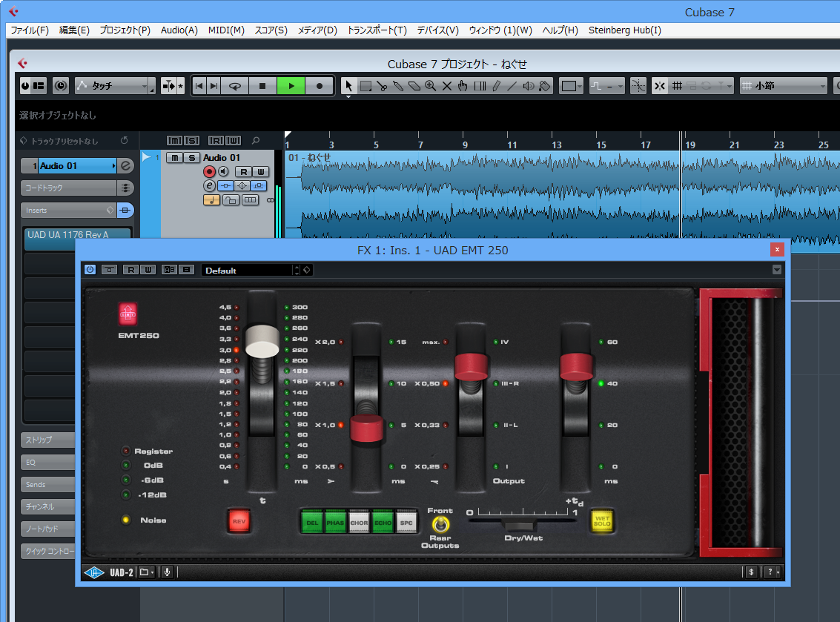Click the red EMT logo badge
This screenshot has width=840, height=622.
(128, 314)
